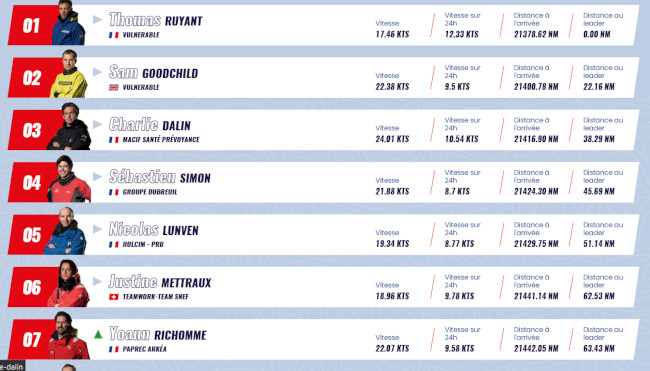Select Sébastien Simon's portrait thumbnail

coord(69,179)
